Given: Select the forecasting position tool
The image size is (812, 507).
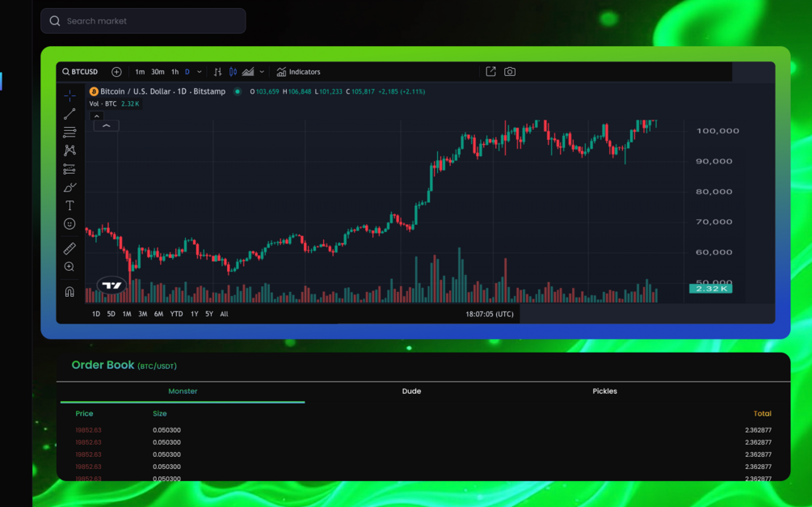Looking at the screenshot, I should pyautogui.click(x=69, y=169).
